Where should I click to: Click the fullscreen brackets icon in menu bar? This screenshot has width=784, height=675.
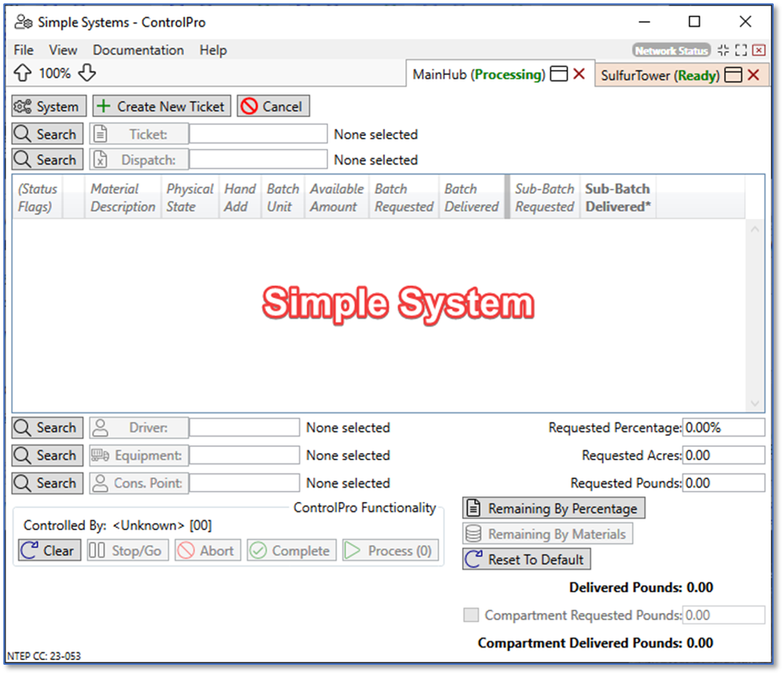coord(741,50)
